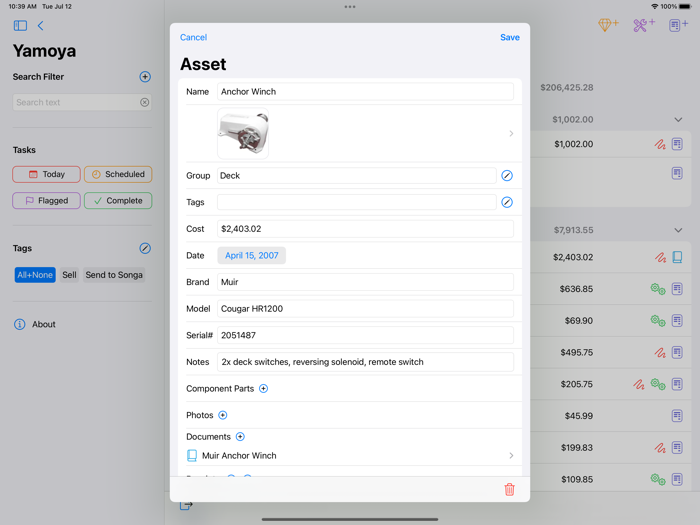
Task: Pick the date April 15, 2007
Action: click(251, 255)
